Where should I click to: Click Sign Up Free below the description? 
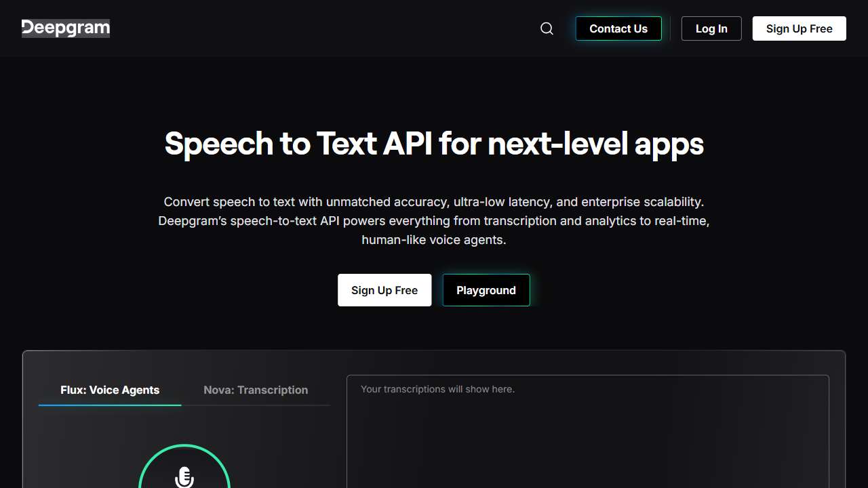(384, 290)
